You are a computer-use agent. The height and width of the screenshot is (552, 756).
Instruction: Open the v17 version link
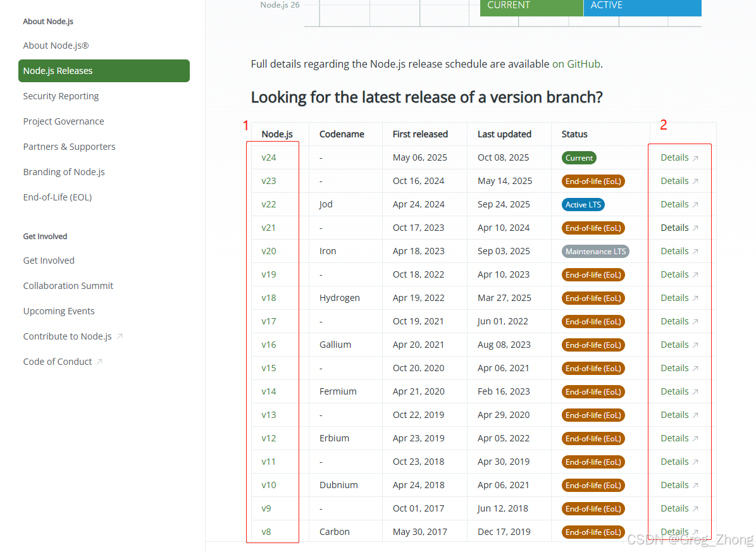pyautogui.click(x=268, y=321)
